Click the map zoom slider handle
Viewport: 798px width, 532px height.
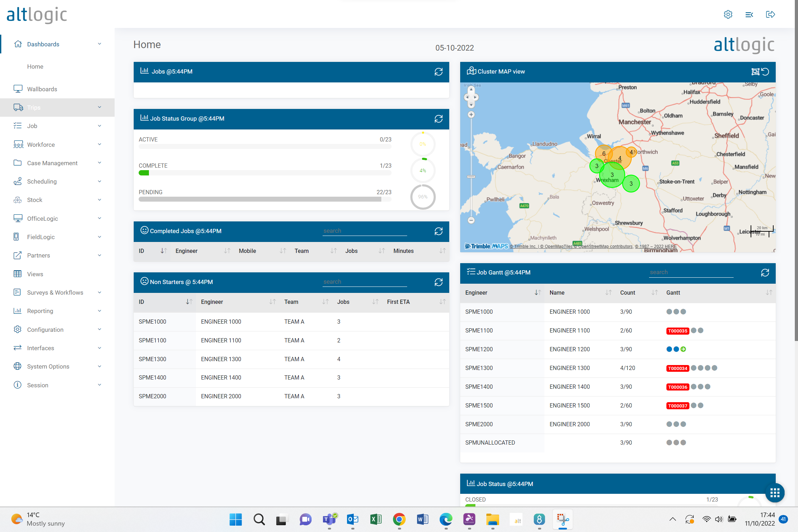(471, 177)
